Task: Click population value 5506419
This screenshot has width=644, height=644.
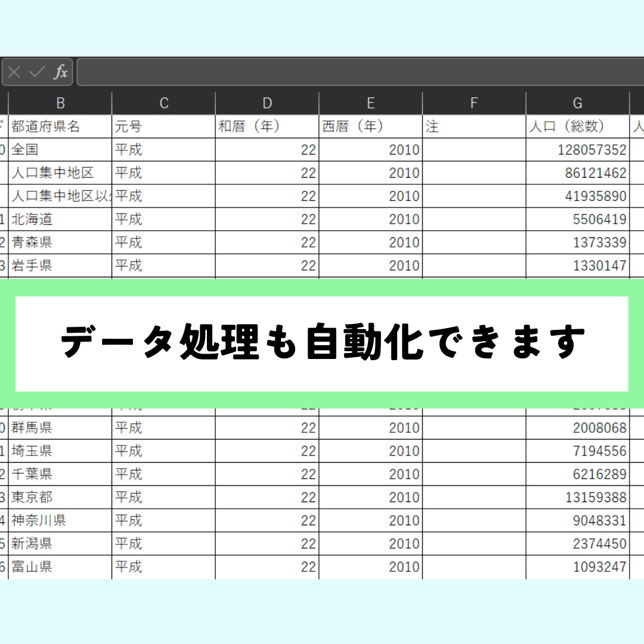Action: (578, 219)
